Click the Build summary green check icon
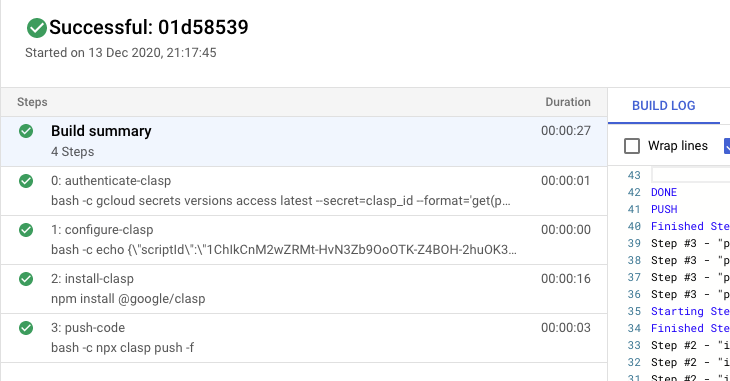 (26, 131)
